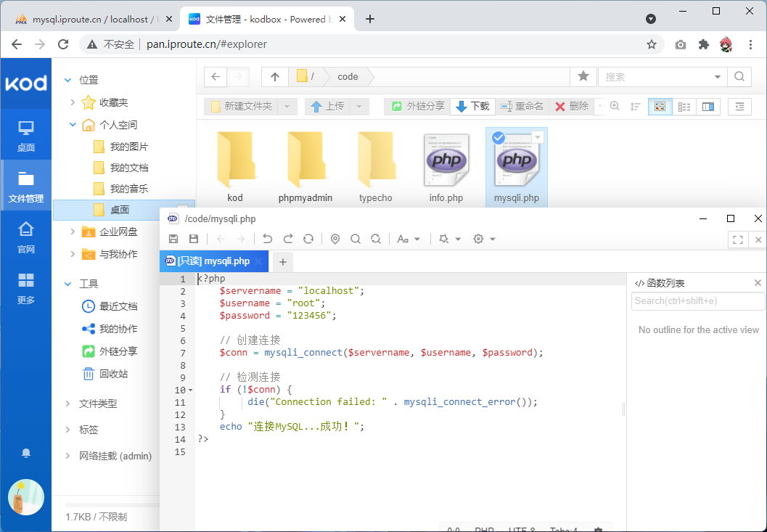Expand the 企业网盘 tree node
Viewport: 767px width, 532px height.
72,232
